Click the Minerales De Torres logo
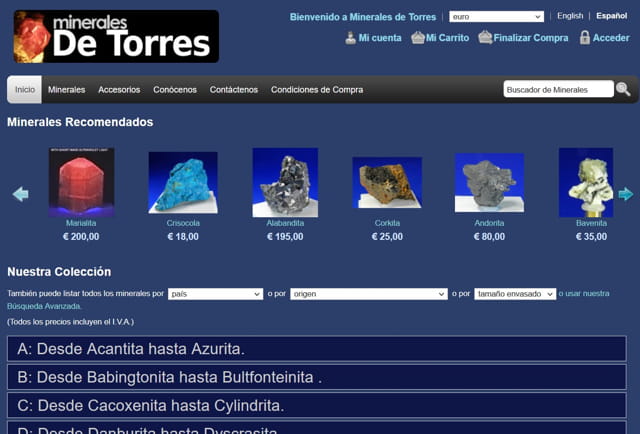 (x=116, y=37)
